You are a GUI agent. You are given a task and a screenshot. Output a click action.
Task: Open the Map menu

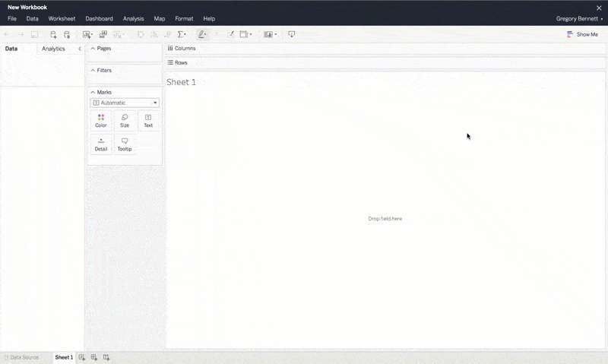click(160, 18)
